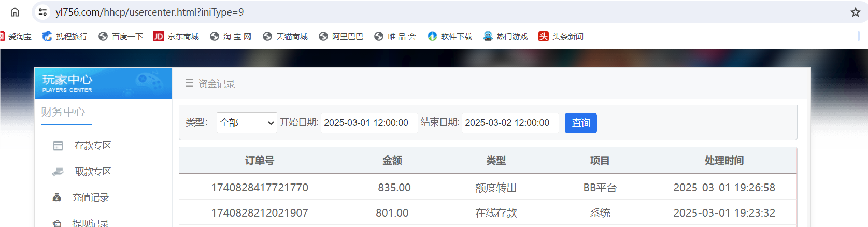This screenshot has height=227, width=868.
Task: Open the 热门游戏 bookmark
Action: point(505,36)
